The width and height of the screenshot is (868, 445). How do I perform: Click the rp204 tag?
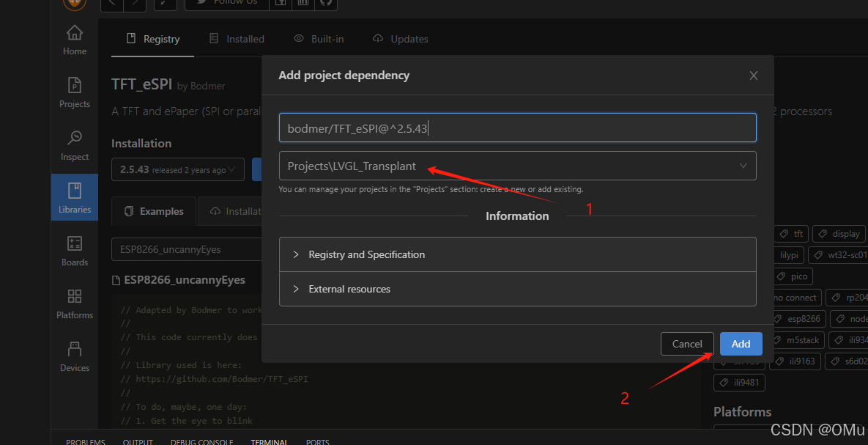tap(848, 298)
